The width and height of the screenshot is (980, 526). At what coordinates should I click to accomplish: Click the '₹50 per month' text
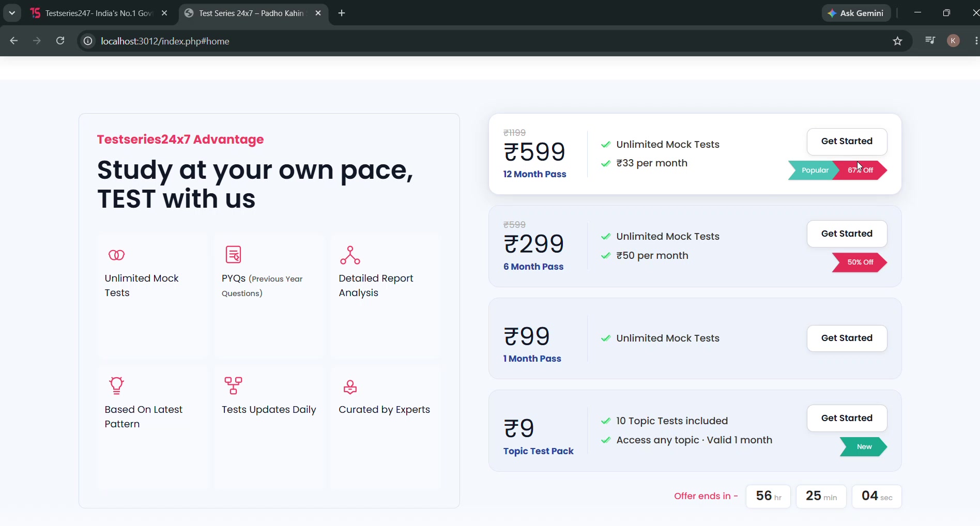pos(652,256)
